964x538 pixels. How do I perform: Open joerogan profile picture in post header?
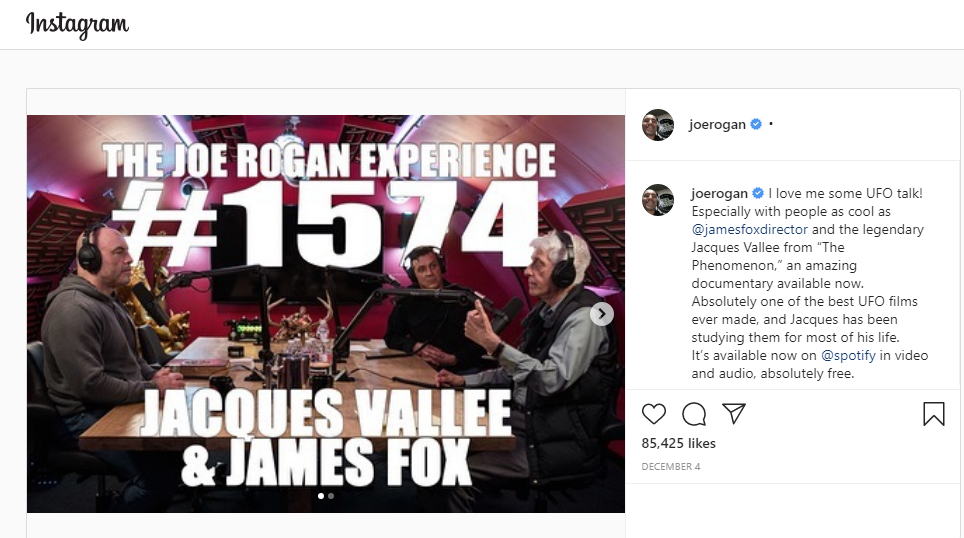(658, 125)
